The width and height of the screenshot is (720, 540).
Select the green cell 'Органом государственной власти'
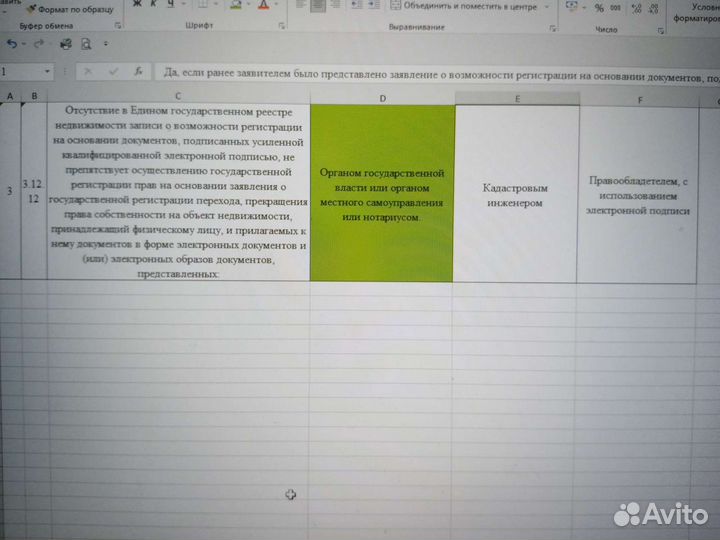[382, 193]
